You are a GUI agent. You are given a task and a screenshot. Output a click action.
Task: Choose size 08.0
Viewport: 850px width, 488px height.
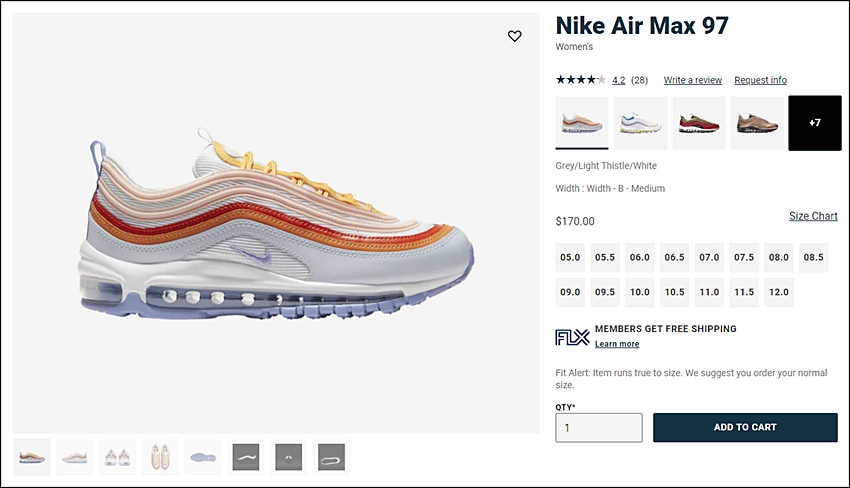pos(778,258)
